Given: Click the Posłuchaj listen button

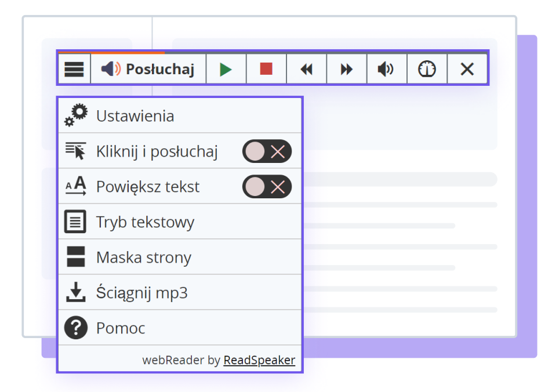Looking at the screenshot, I should point(148,70).
